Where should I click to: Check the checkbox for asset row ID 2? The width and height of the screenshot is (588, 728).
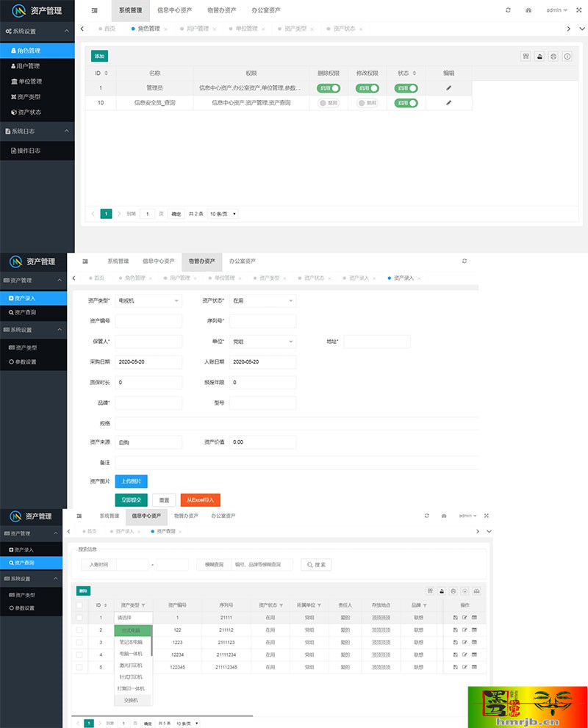(x=79, y=630)
